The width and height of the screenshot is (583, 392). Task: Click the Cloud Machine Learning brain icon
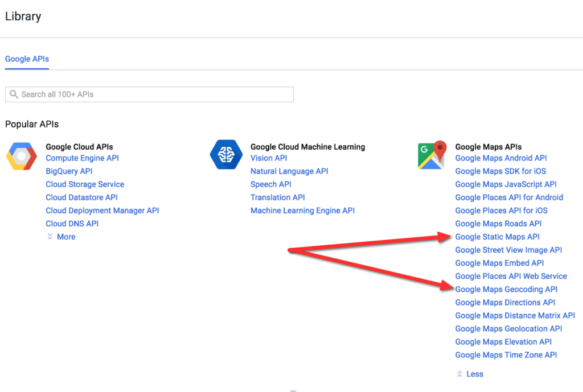226,155
